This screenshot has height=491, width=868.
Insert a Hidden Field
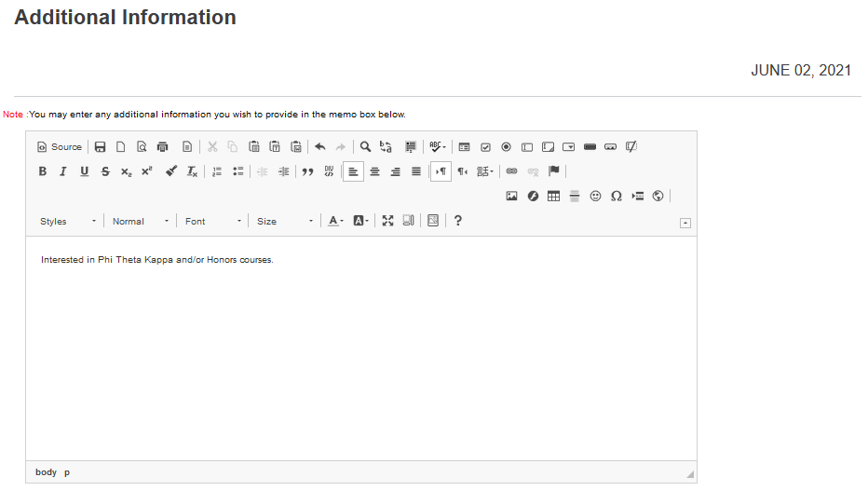click(x=631, y=146)
